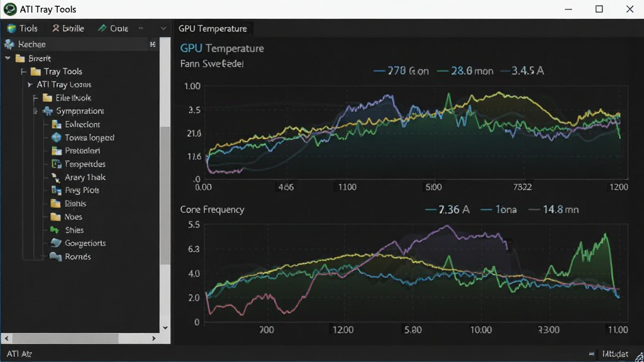
Task: Toggle the 778 G on legend series
Action: coord(401,71)
